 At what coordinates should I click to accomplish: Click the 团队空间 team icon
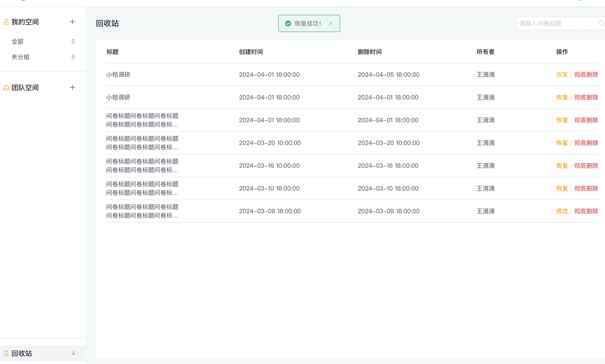[x=6, y=87]
